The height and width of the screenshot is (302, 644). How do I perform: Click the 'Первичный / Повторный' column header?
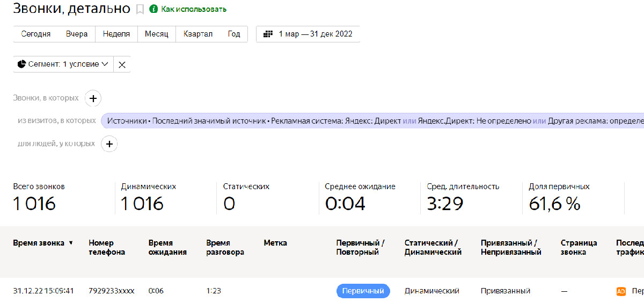[360, 248]
